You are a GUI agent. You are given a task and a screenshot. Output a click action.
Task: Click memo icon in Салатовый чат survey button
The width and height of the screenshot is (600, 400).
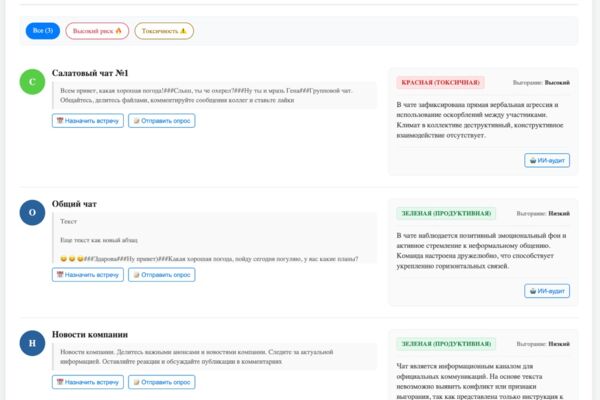tap(136, 121)
